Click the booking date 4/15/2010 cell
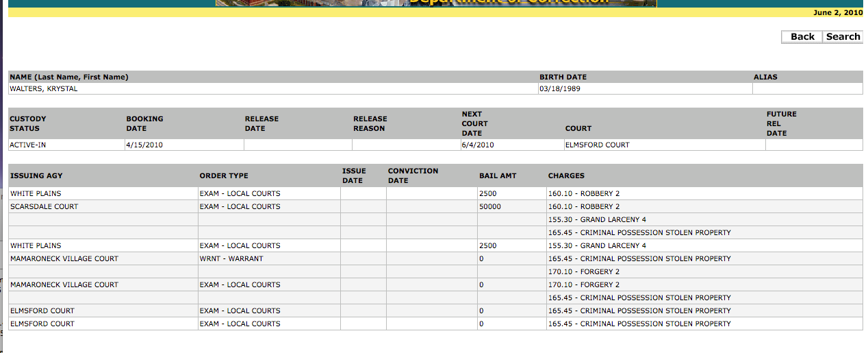This screenshot has height=353, width=868. point(144,145)
